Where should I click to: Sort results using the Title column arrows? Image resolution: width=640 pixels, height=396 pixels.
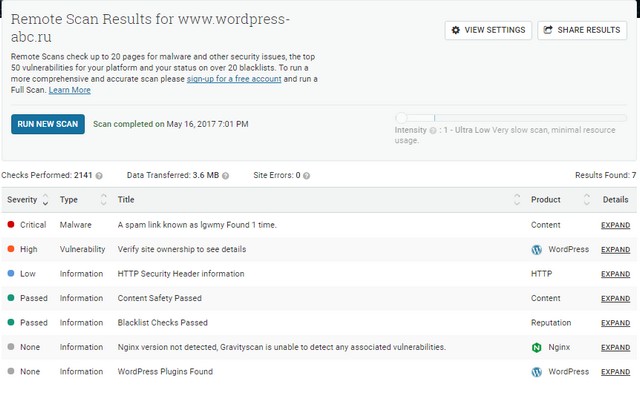coord(517,200)
